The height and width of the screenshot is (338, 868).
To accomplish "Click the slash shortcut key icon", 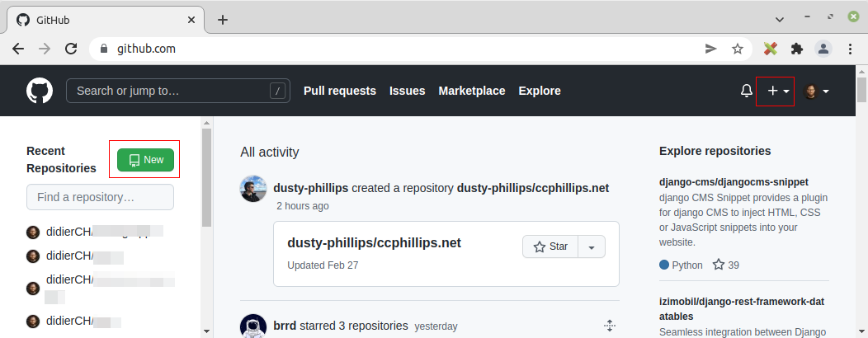I will point(277,91).
